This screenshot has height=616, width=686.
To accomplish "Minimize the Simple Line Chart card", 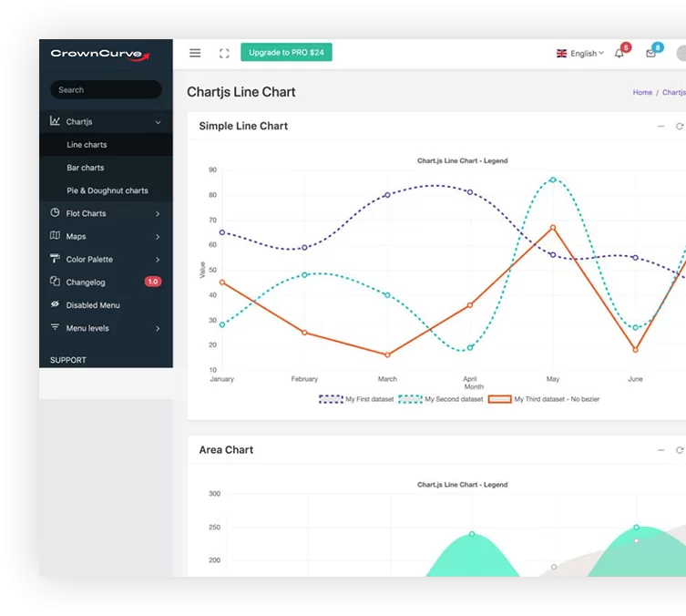I will (661, 126).
